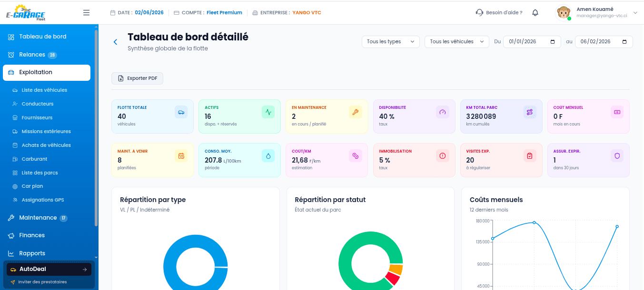Image resolution: width=644 pixels, height=290 pixels.
Task: Open Missions extérieures
Action: point(46,131)
